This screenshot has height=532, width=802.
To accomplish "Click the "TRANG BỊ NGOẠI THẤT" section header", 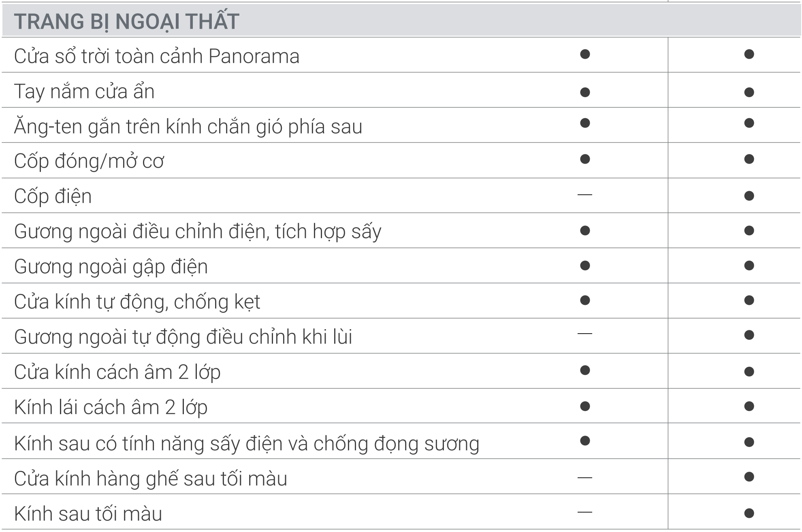I will click(x=126, y=21).
